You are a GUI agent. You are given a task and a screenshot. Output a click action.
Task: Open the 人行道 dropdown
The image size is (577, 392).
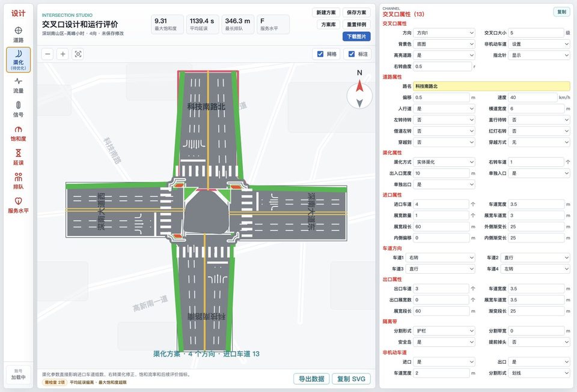(445, 109)
